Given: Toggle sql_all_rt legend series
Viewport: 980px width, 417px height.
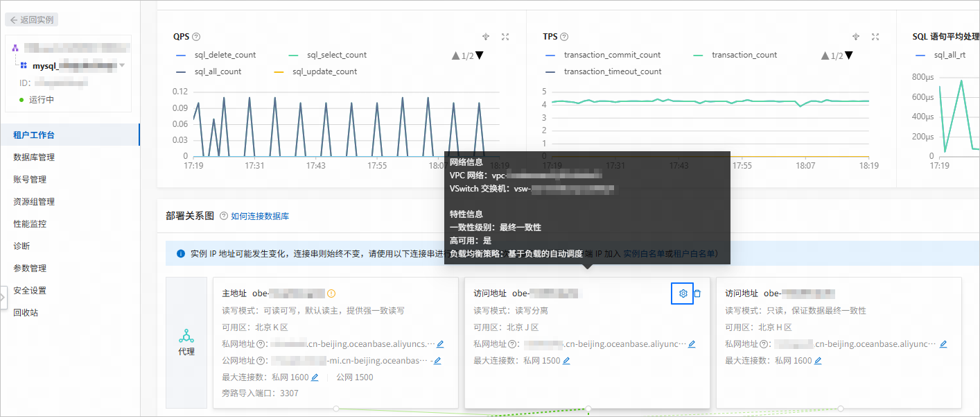Looking at the screenshot, I should (x=941, y=55).
